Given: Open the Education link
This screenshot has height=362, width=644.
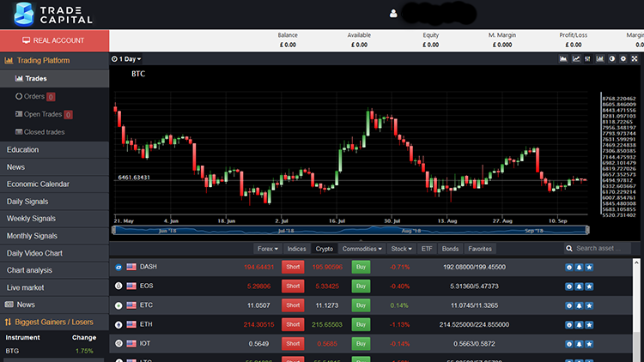Looking at the screenshot, I should pos(55,150).
